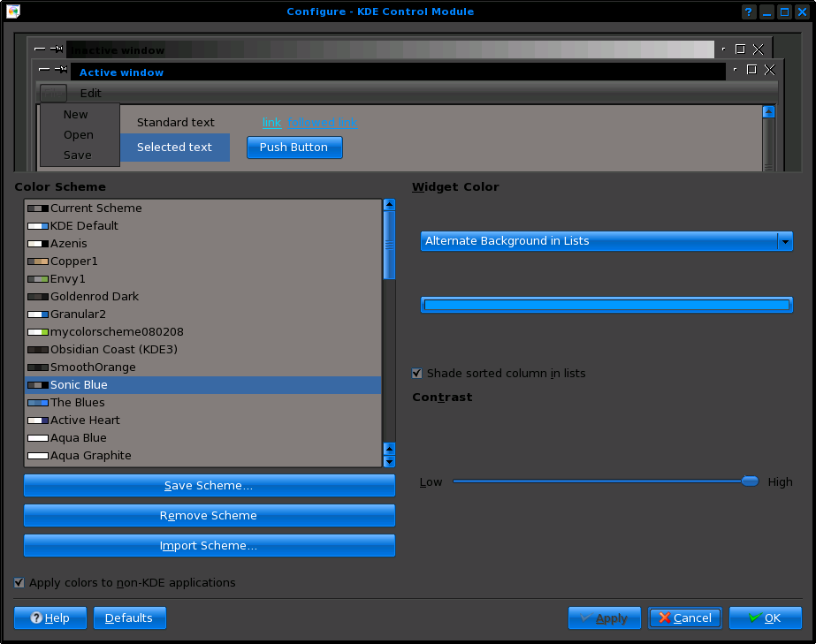Select the Envy1 color scheme
This screenshot has height=644, width=816.
coord(203,279)
